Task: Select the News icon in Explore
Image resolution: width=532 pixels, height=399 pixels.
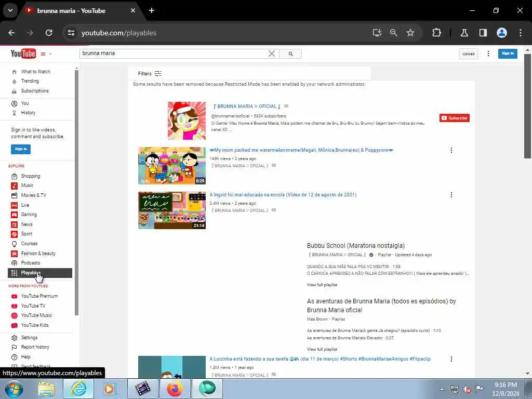Action: (14, 224)
